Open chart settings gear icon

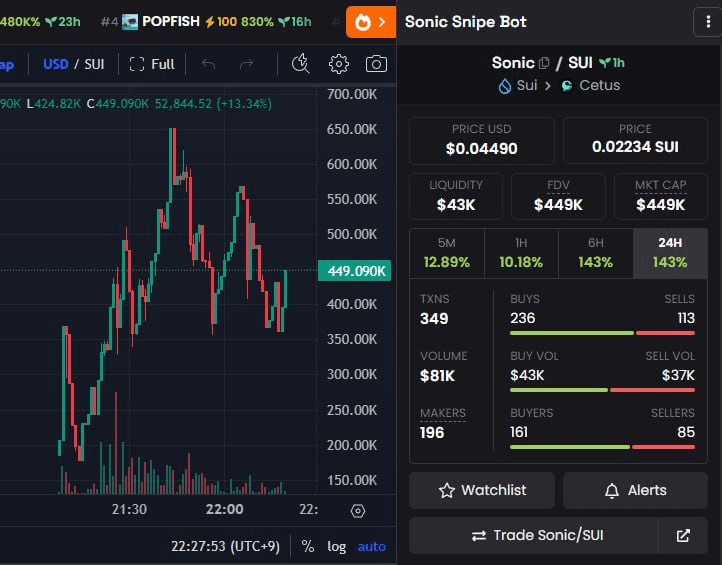pyautogui.click(x=339, y=64)
